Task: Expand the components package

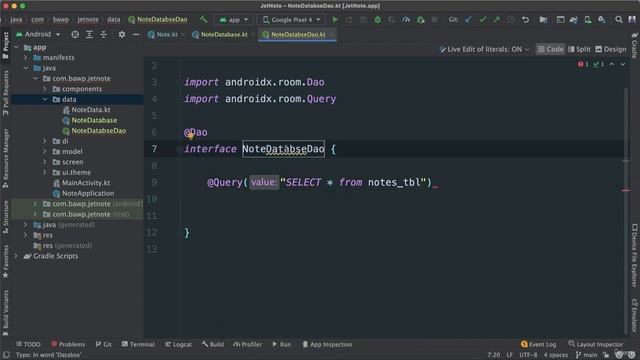Action: 45,89
